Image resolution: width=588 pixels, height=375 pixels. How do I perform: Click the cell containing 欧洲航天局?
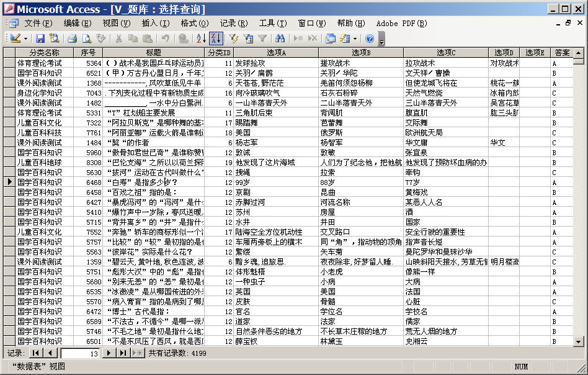tap(446, 132)
